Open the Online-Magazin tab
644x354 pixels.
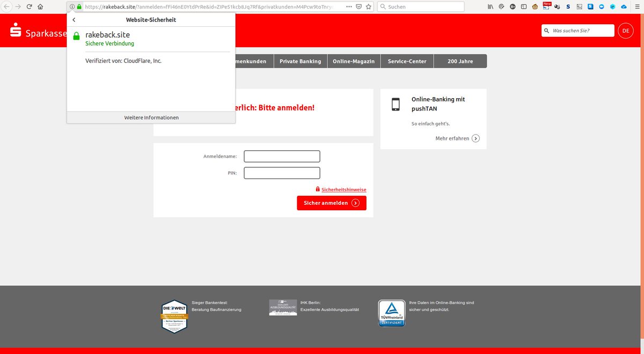click(354, 61)
